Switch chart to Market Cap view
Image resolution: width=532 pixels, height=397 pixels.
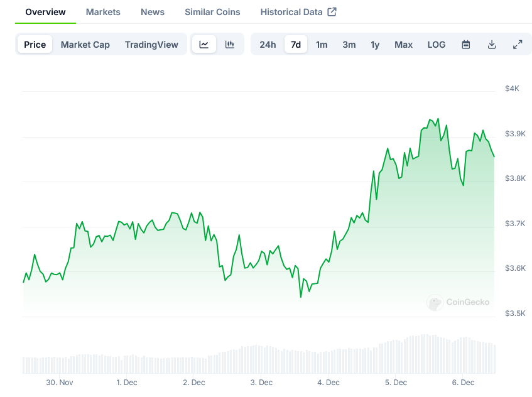(85, 45)
